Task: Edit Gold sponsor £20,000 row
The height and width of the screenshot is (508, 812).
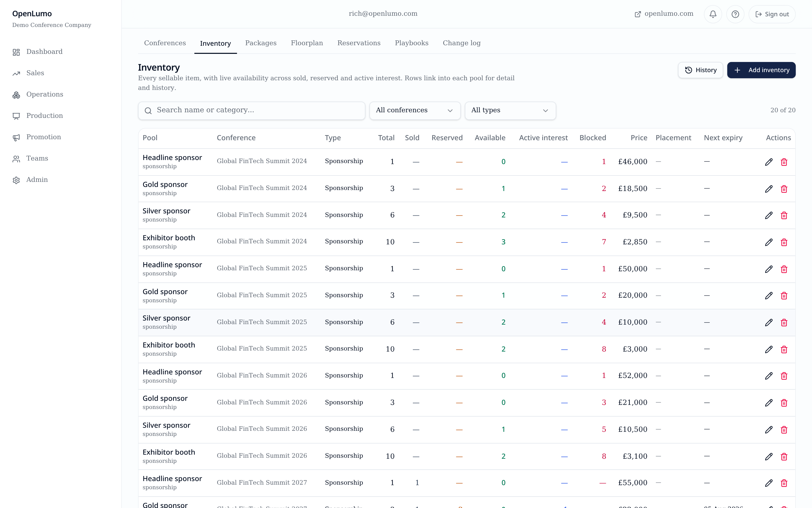Action: click(x=769, y=296)
